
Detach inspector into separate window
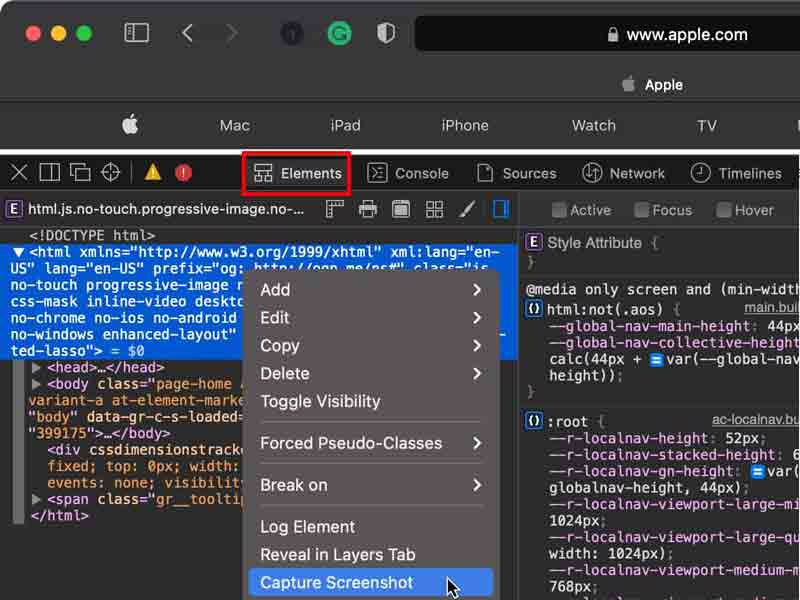click(x=80, y=172)
